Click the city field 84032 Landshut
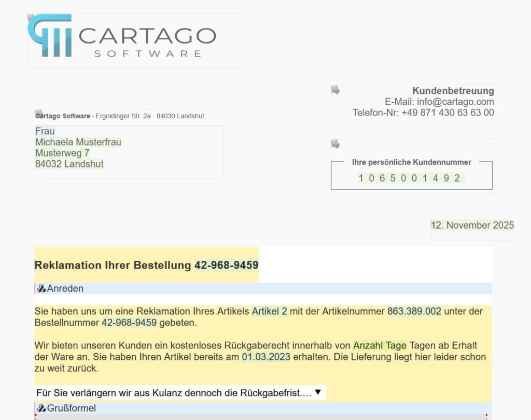This screenshot has height=420, width=531. coord(69,164)
